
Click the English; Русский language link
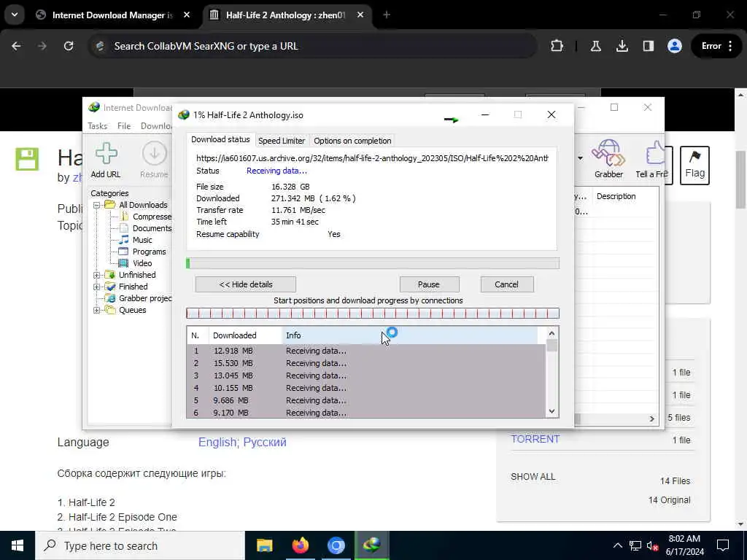pyautogui.click(x=242, y=442)
